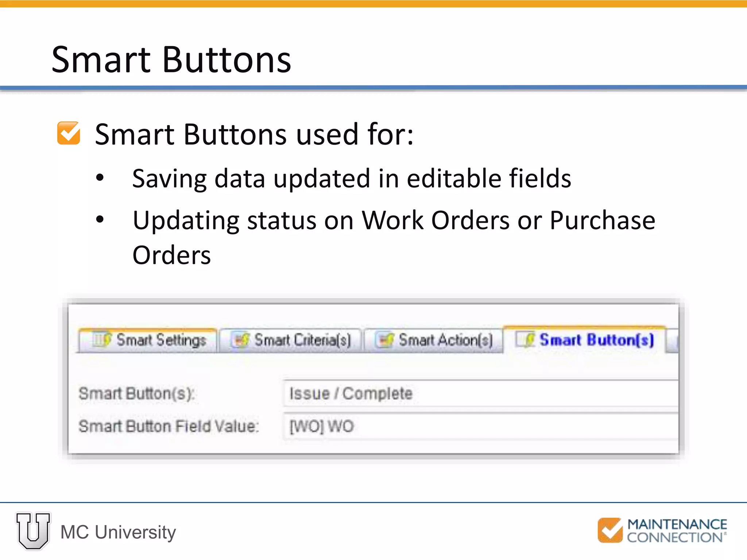Click 'Smart Buttons used for:' heading
The width and height of the screenshot is (747, 560).
[x=254, y=134]
